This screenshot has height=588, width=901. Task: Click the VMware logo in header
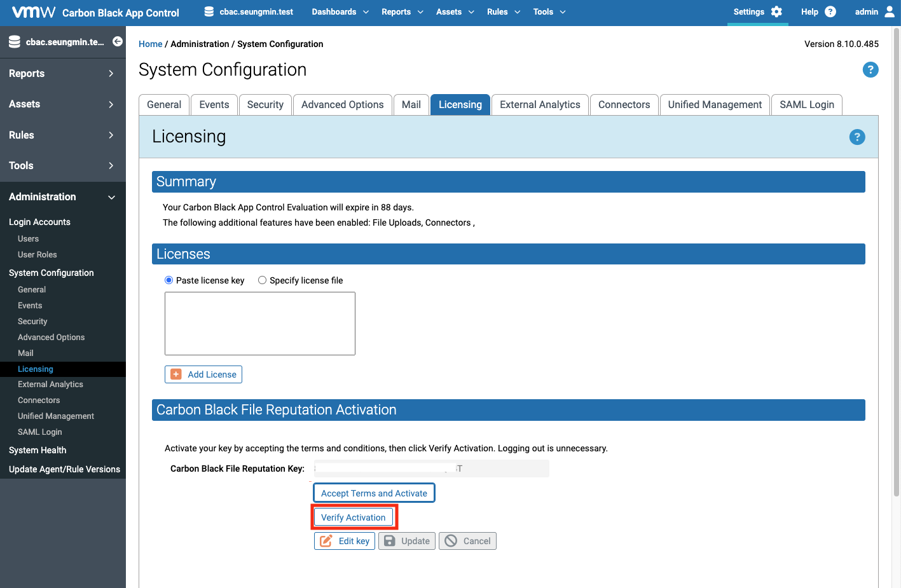[x=34, y=12]
